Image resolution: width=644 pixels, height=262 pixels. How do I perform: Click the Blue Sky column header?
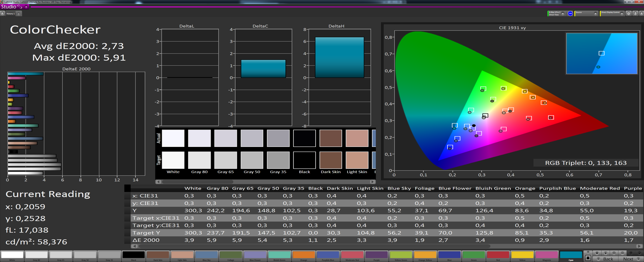point(399,188)
